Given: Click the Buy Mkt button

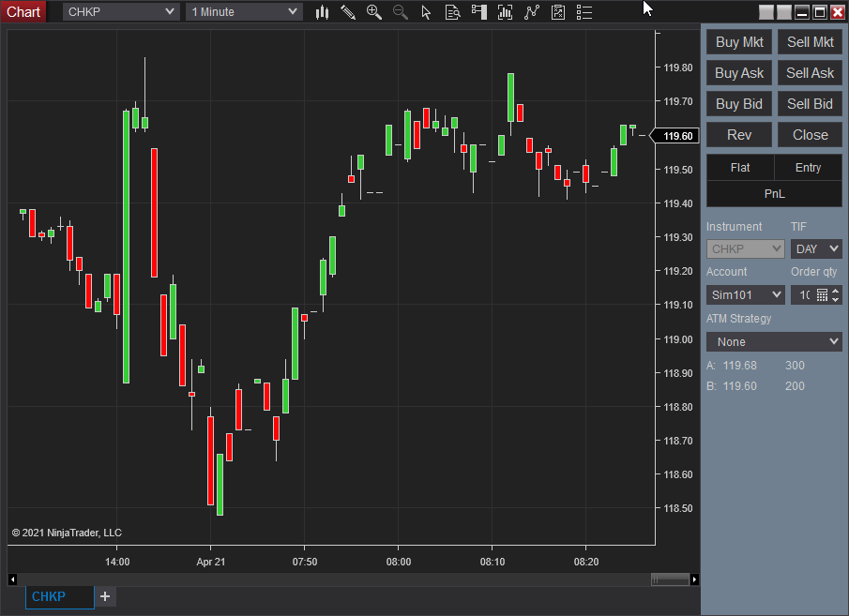Looking at the screenshot, I should tap(739, 42).
